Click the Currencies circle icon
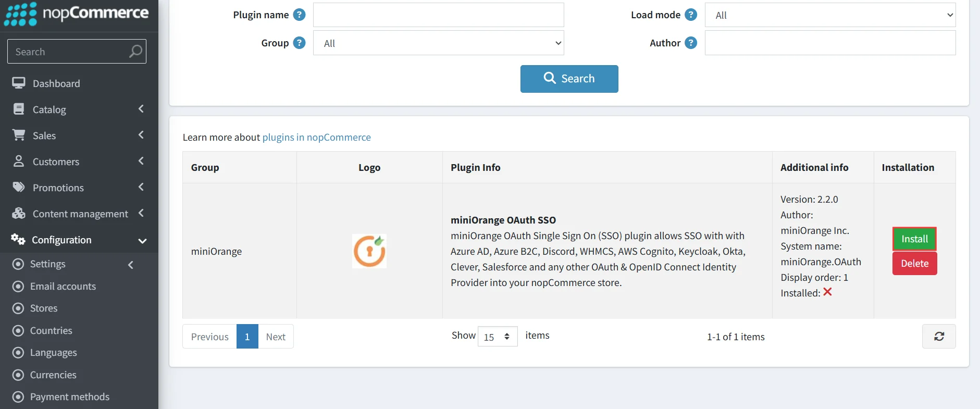Screen dimensions: 980x409 tap(18, 375)
